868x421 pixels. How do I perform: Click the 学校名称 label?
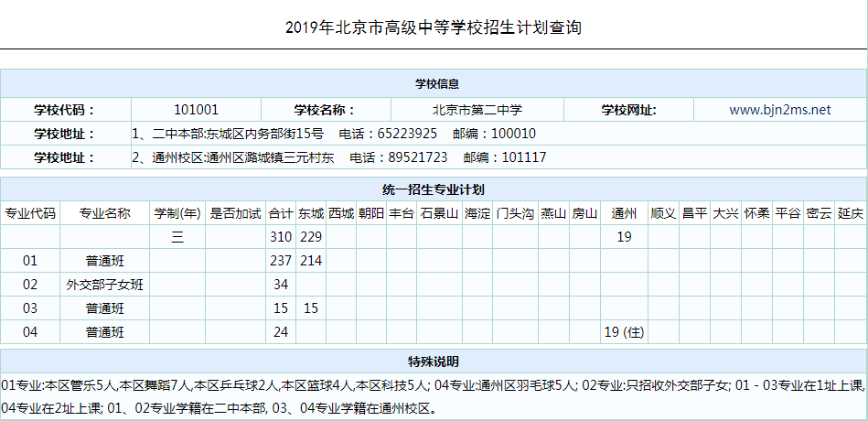pyautogui.click(x=325, y=110)
